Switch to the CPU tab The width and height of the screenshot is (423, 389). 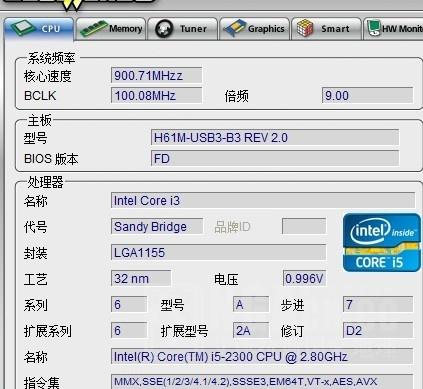[39, 29]
